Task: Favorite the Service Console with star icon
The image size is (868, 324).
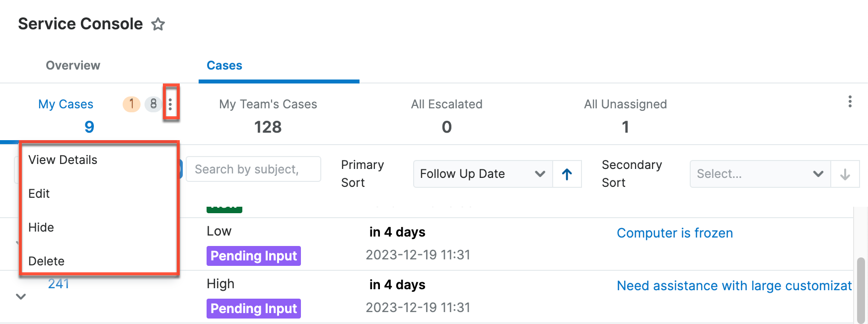Action: [x=158, y=24]
